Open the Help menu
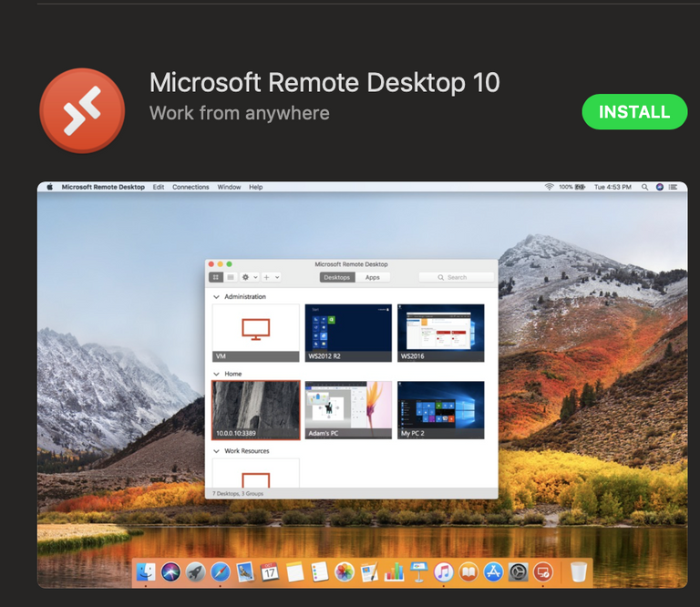Viewport: 700px width, 607px height. click(256, 187)
